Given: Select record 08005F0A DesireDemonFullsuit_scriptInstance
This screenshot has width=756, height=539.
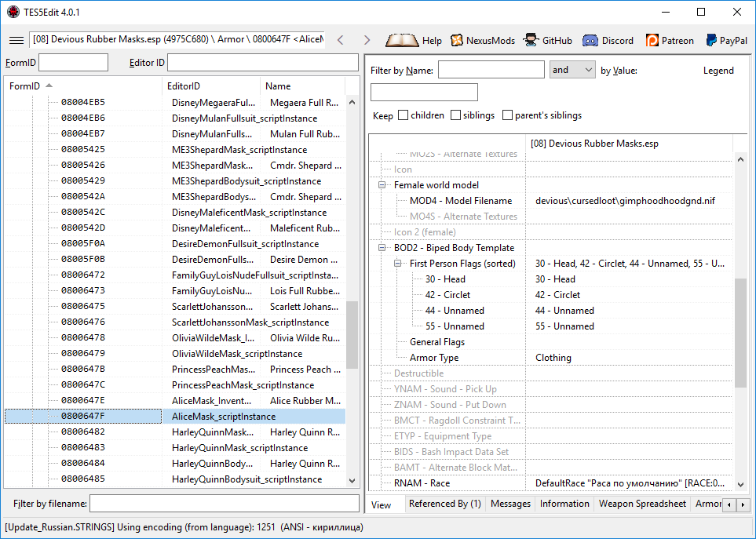Looking at the screenshot, I should [175, 244].
